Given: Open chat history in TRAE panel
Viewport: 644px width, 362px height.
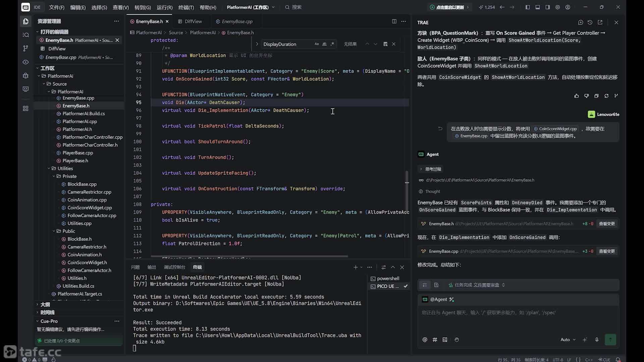Looking at the screenshot, I should (590, 22).
